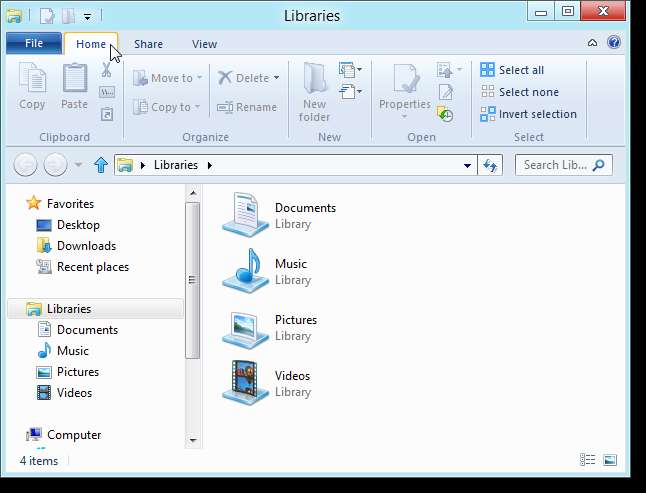The width and height of the screenshot is (646, 493).
Task: Click Select all
Action: pyautogui.click(x=512, y=70)
